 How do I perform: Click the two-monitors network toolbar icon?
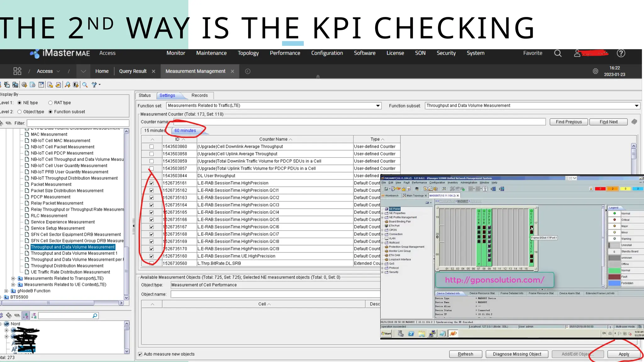15,85
